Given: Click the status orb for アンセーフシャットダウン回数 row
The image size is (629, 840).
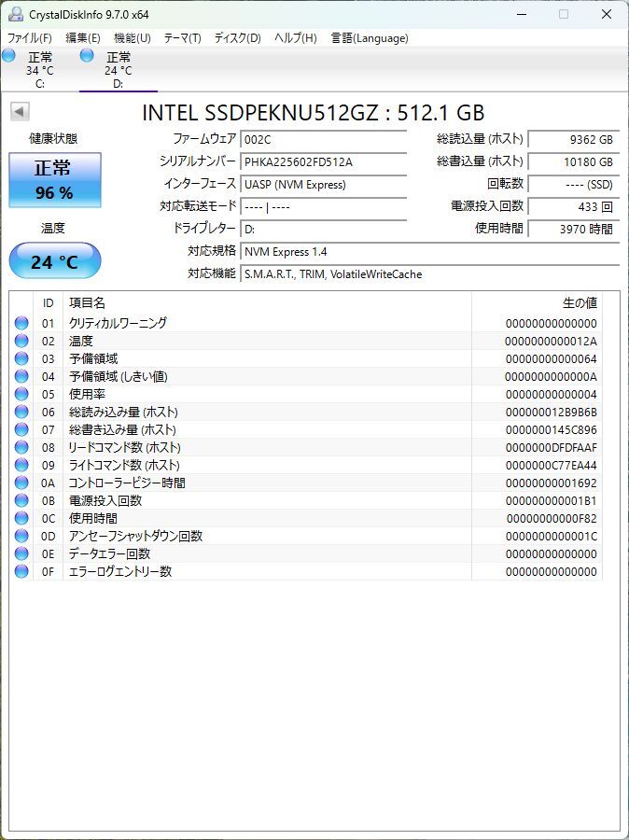Looking at the screenshot, I should point(21,536).
